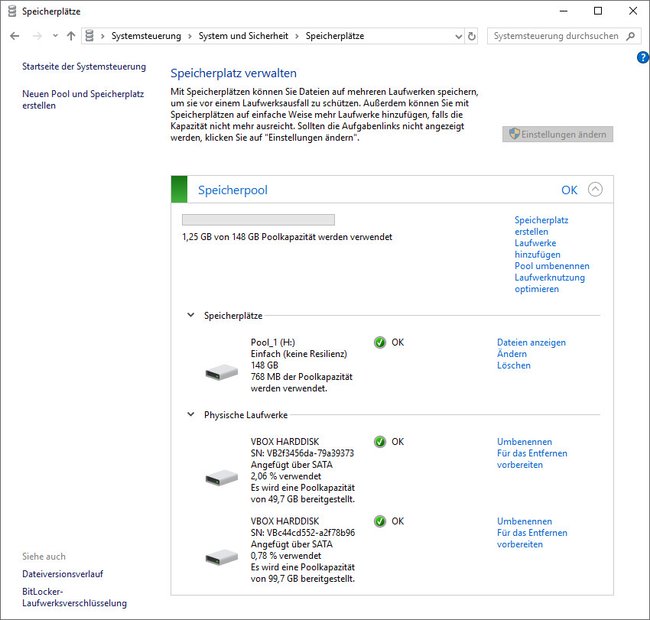This screenshot has width=650, height=620.
Task: Open Neuen Pool und Speicherplatz erstellen
Action: tap(83, 99)
